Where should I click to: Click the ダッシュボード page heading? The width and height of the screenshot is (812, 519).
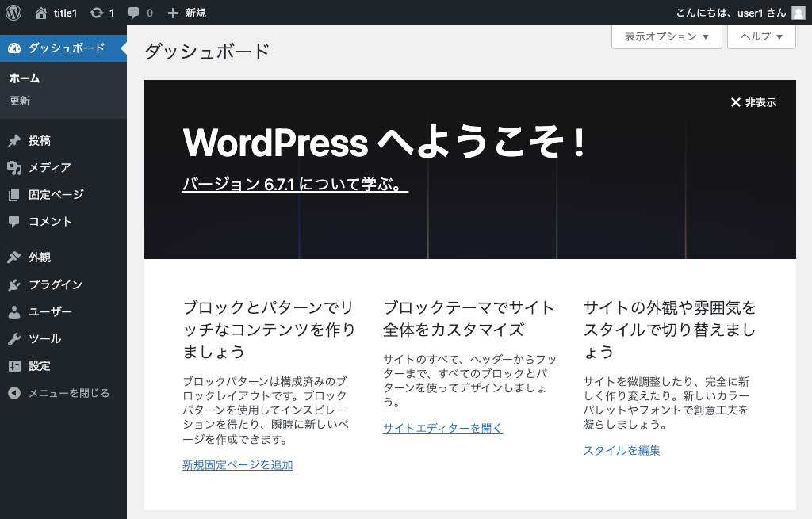tap(207, 52)
